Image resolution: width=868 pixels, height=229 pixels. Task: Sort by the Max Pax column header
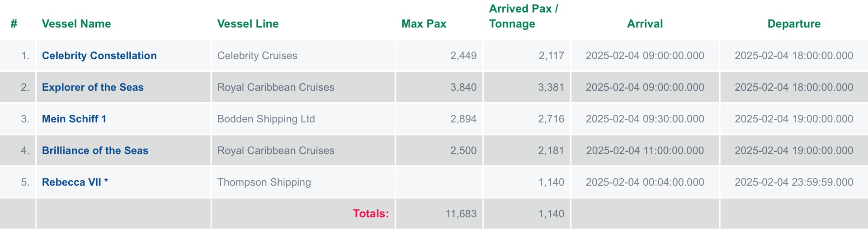[424, 23]
